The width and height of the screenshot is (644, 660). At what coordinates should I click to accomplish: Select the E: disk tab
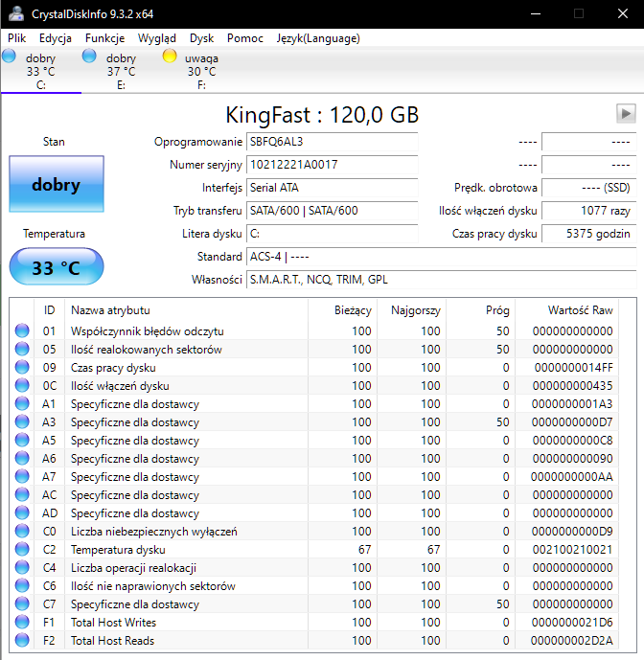click(x=122, y=71)
